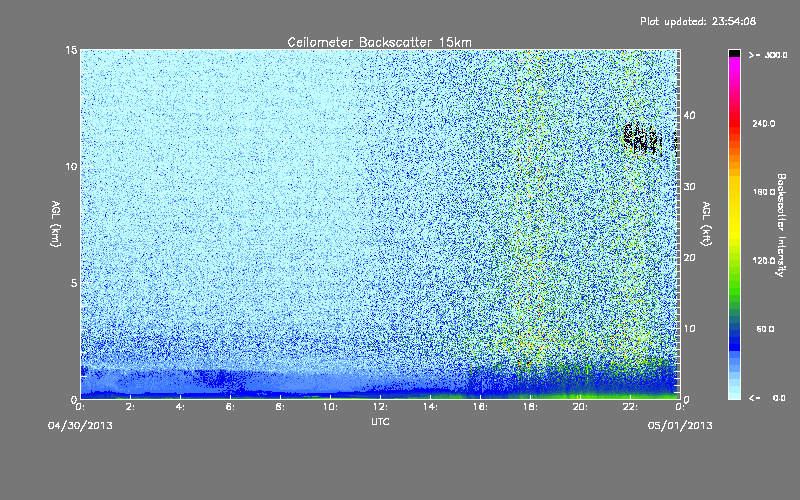The width and height of the screenshot is (800, 500).
Task: Click the 40 kft tick label
Action: (689, 115)
